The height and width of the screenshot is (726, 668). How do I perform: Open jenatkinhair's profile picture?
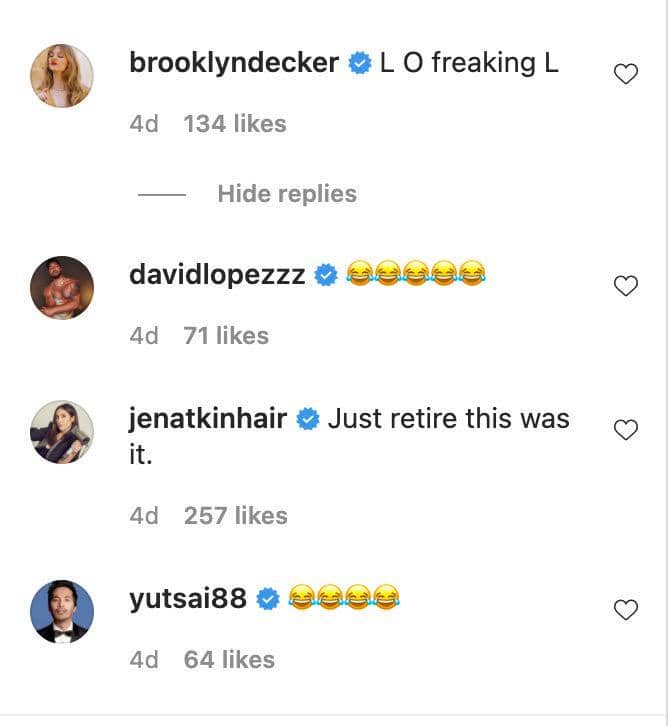coord(62,432)
